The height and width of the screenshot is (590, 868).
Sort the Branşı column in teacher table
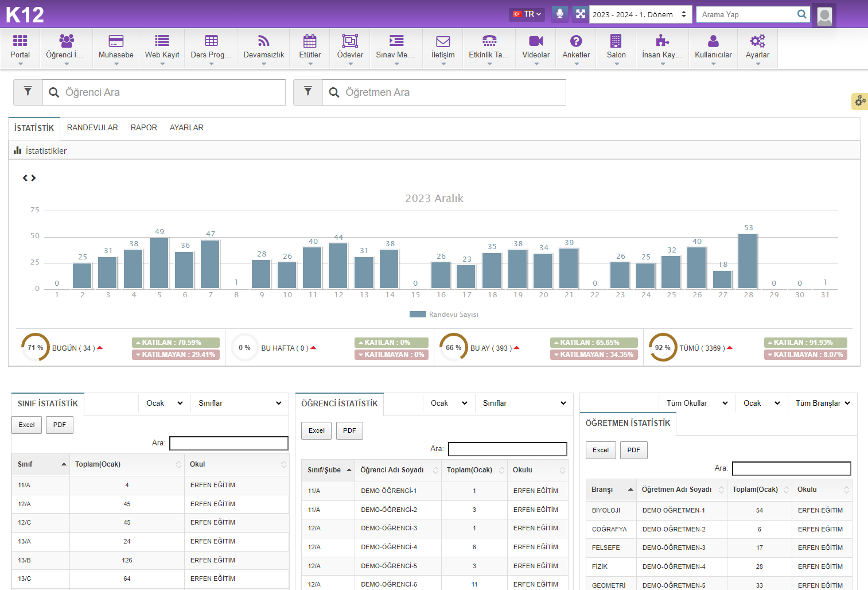pos(611,490)
